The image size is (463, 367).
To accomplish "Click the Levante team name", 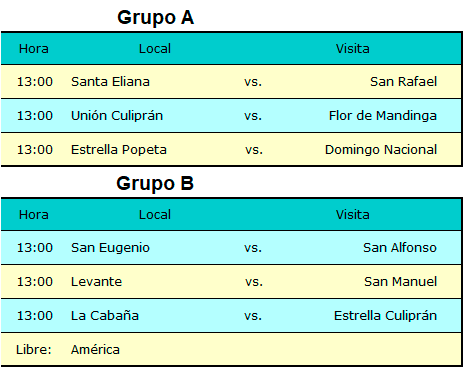I will (x=96, y=282).
